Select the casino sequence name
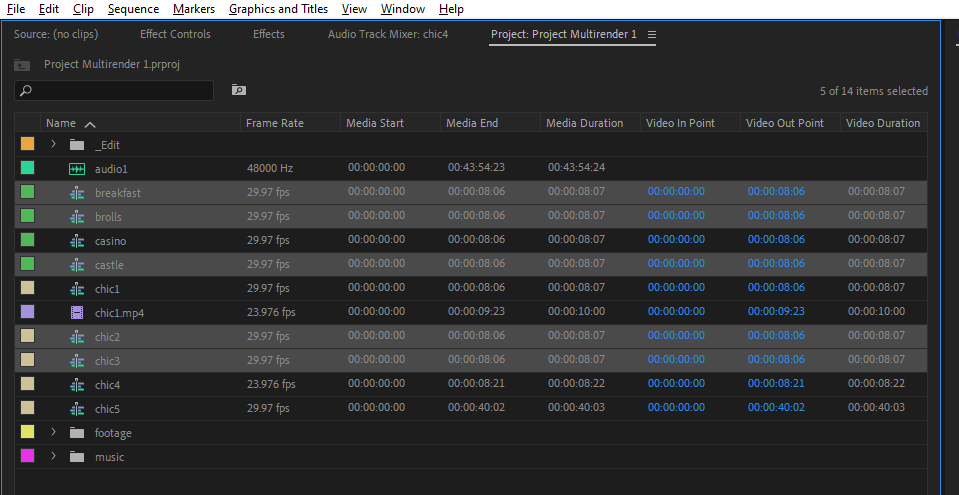 pos(111,241)
